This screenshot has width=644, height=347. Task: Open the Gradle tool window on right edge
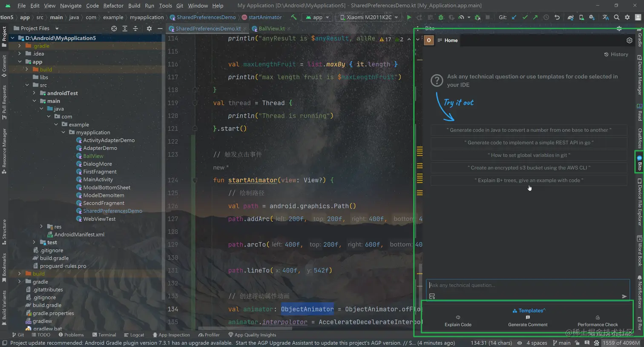click(640, 38)
